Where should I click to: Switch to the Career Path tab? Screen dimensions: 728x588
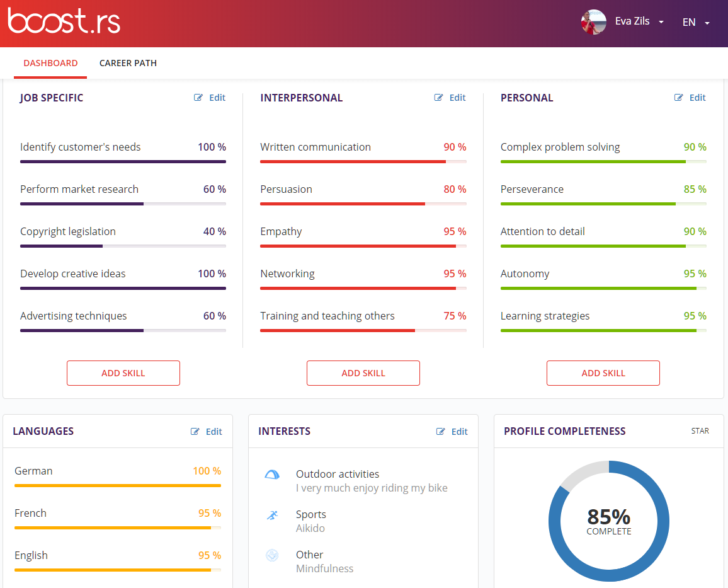coord(128,63)
